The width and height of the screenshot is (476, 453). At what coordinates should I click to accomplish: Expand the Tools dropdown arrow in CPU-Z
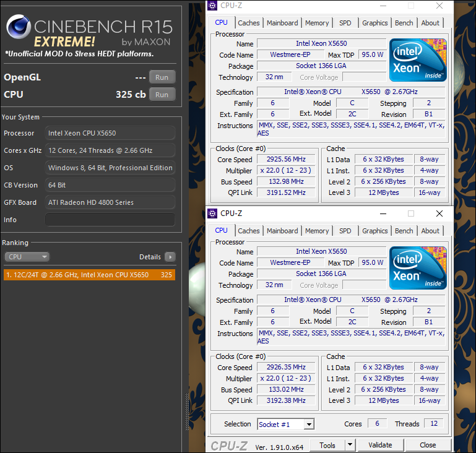point(350,445)
